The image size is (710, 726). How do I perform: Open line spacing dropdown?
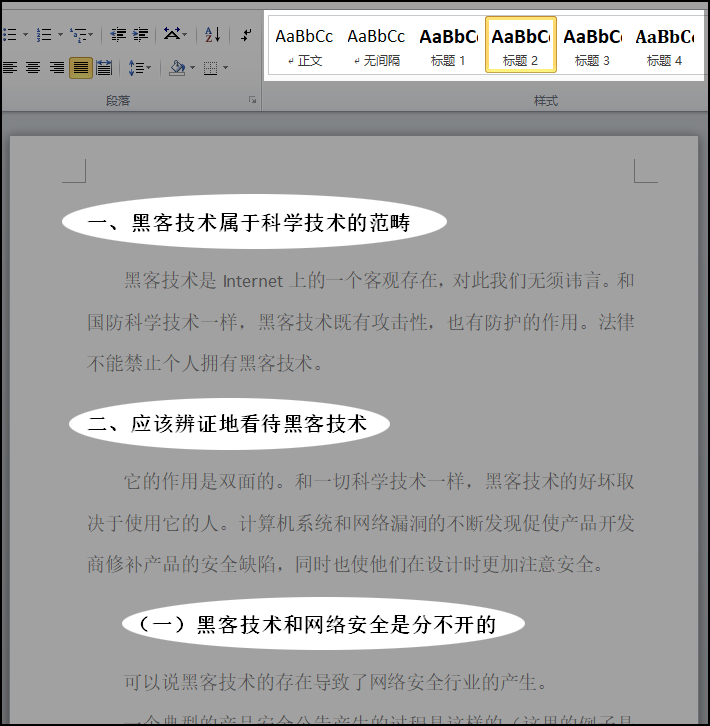coord(139,68)
